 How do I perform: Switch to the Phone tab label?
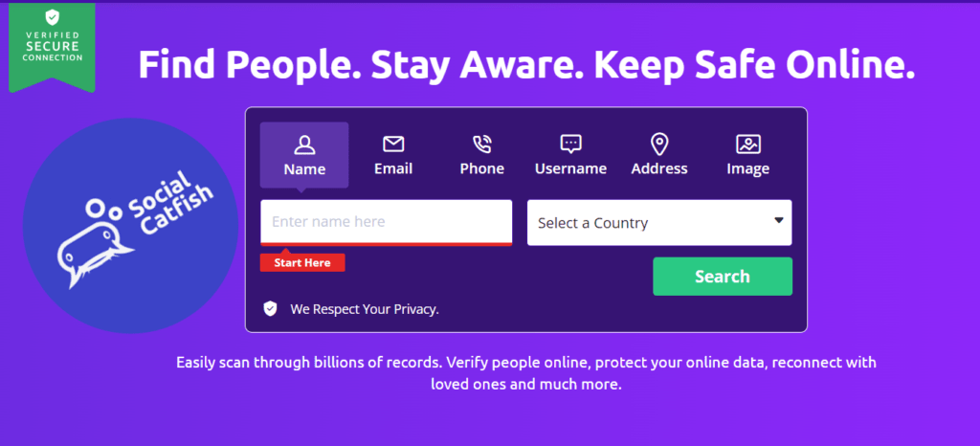click(482, 168)
